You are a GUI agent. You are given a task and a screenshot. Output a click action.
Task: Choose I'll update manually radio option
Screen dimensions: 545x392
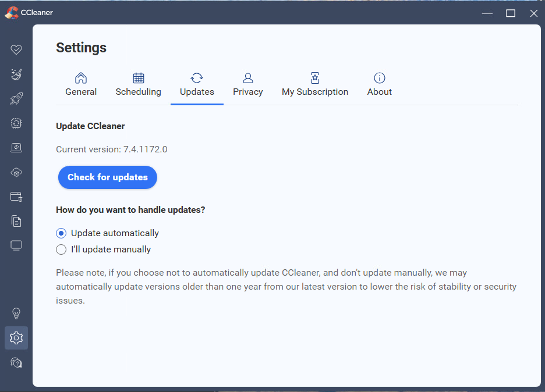point(61,250)
